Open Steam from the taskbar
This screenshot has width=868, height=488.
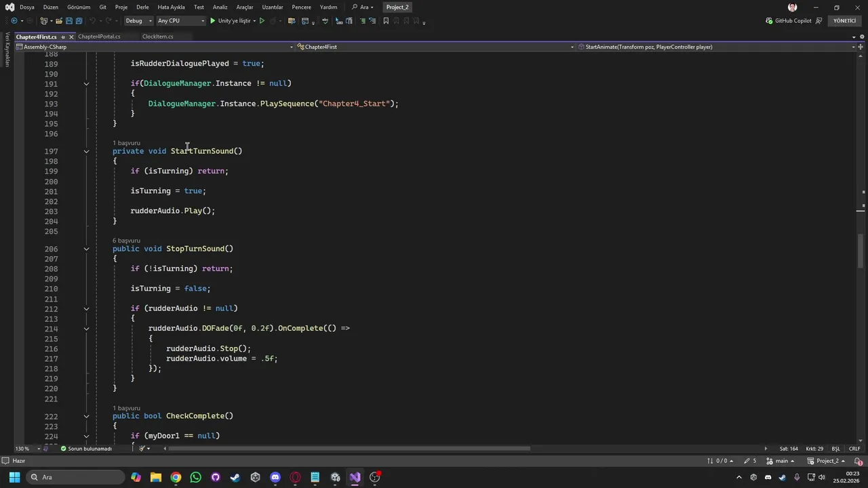coord(235,477)
